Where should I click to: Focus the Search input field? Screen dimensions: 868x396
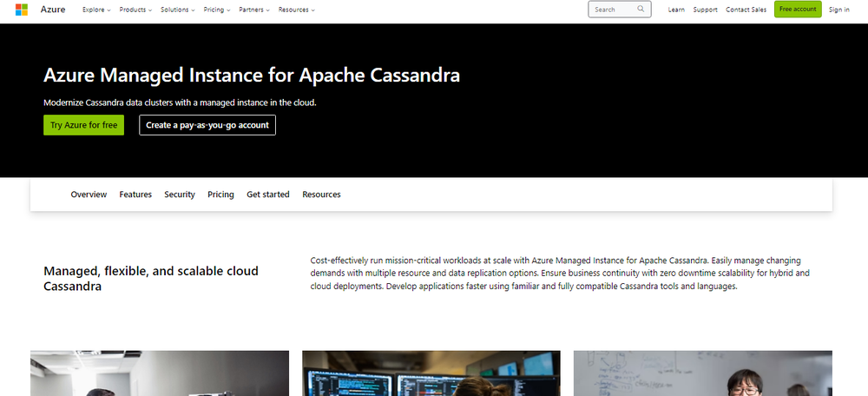click(619, 9)
